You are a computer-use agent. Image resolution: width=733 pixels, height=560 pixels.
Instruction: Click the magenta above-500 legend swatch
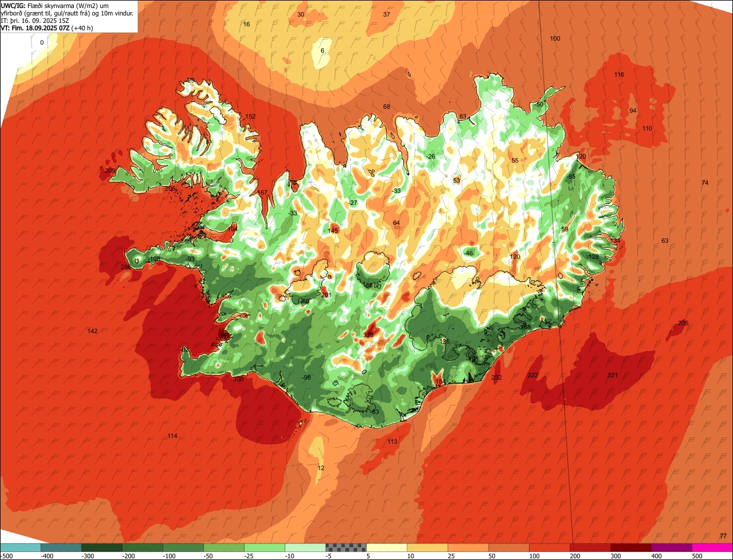pyautogui.click(x=712, y=547)
